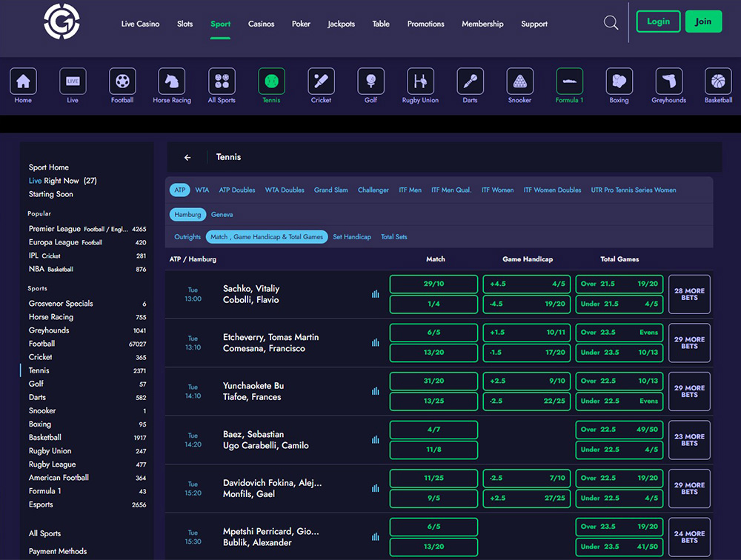This screenshot has height=560, width=741.
Task: Open the Membership menu item
Action: tap(482, 24)
